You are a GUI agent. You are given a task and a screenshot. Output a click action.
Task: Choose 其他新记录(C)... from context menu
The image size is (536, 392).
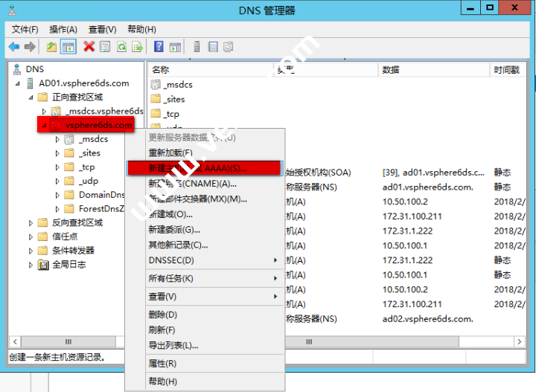point(205,245)
